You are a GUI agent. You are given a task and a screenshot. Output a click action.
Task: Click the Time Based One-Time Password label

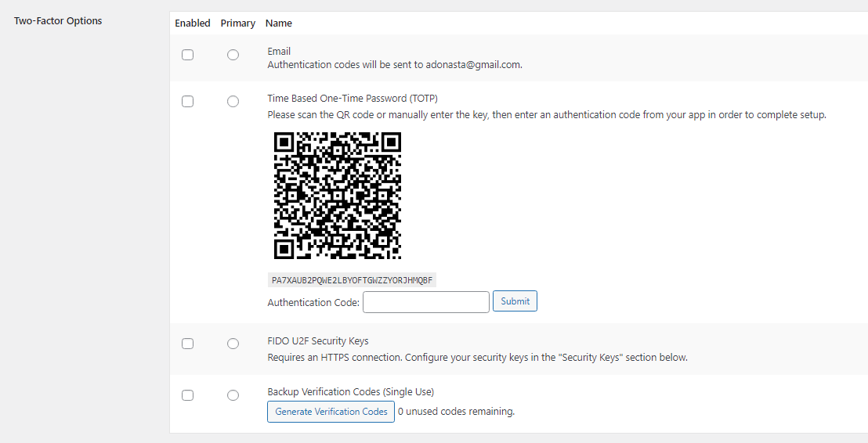click(353, 99)
